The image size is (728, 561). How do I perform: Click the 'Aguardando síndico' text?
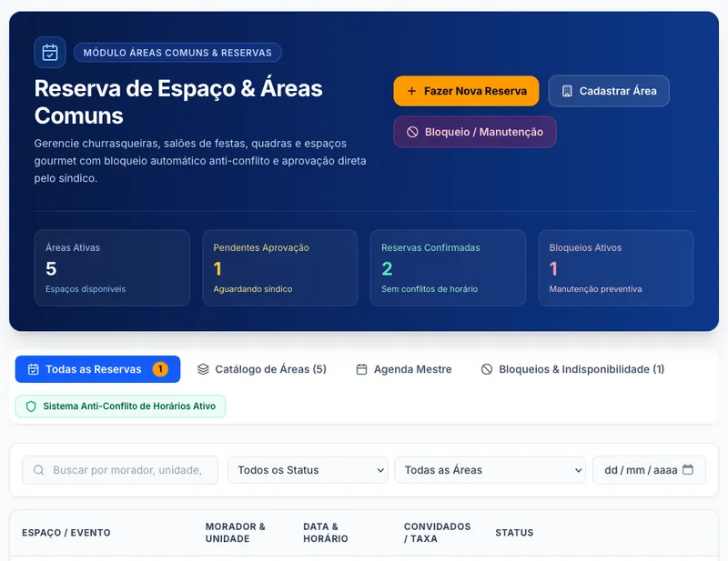click(253, 289)
